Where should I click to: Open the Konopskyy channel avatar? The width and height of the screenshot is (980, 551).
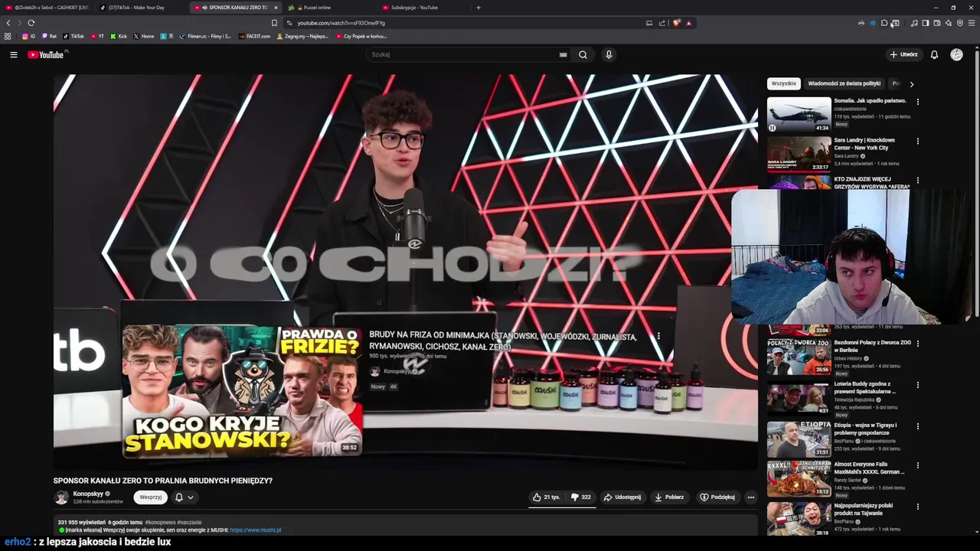pos(61,497)
